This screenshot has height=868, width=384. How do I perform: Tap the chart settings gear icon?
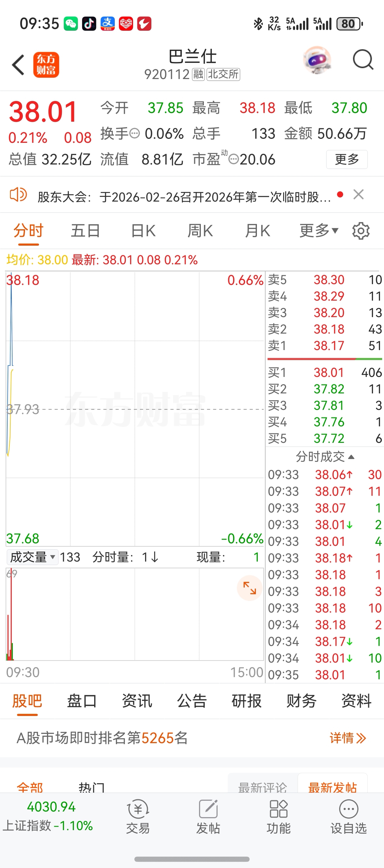[x=361, y=231]
